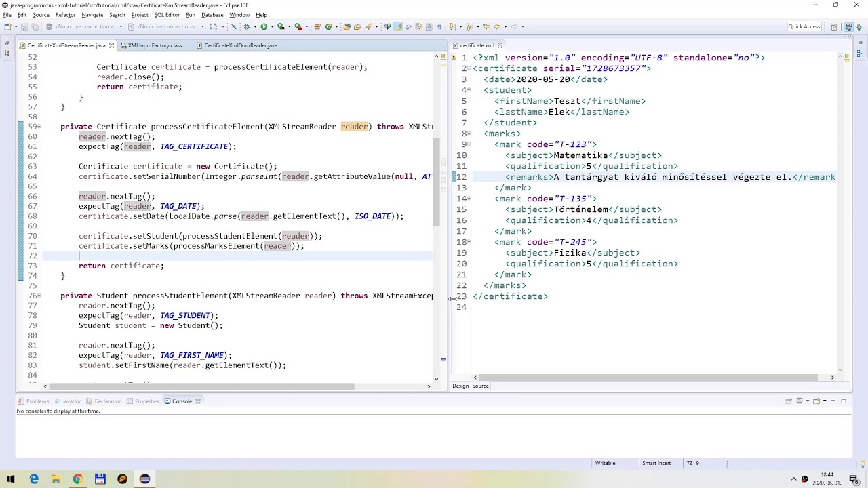Switch to XMLInputFactory.class editor tab
Screen dimensions: 868x488
pyautogui.click(x=151, y=45)
